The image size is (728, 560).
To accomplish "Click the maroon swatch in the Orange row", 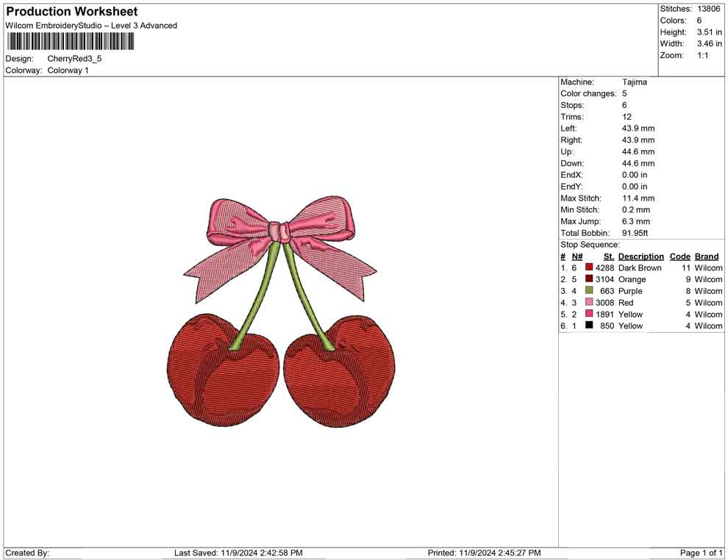I will [x=589, y=279].
